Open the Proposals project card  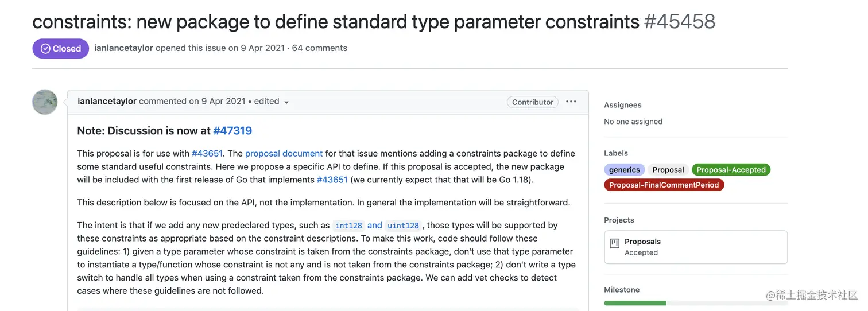click(696, 247)
